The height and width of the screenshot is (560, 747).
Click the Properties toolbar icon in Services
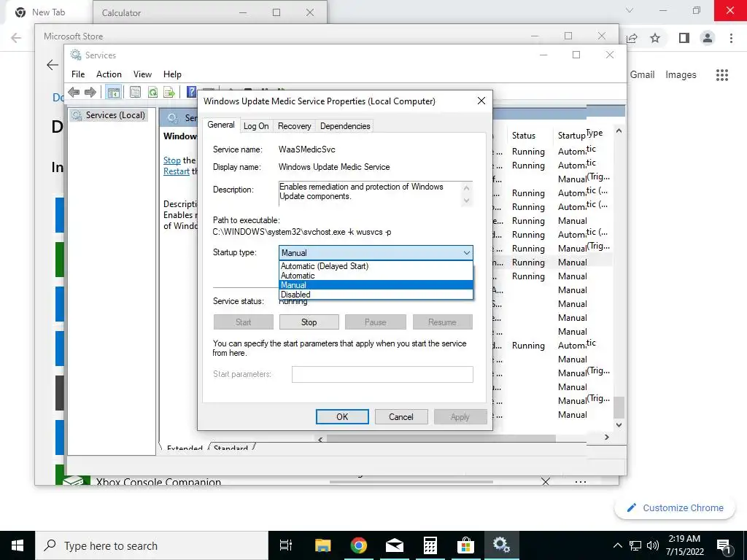135,93
